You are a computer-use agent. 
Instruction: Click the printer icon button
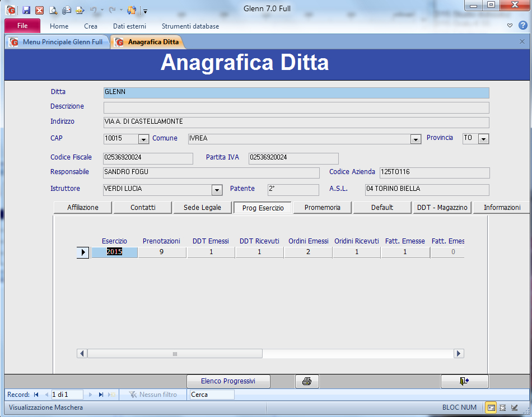(x=307, y=381)
